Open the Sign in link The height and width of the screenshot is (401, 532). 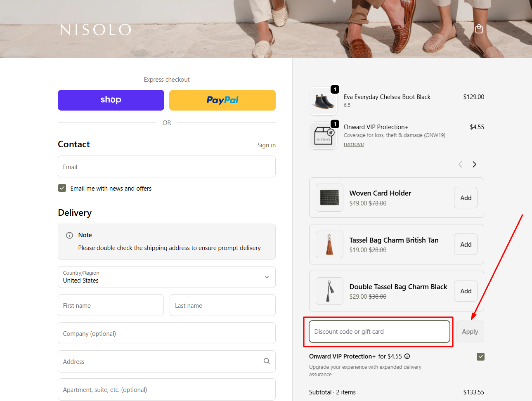[266, 145]
